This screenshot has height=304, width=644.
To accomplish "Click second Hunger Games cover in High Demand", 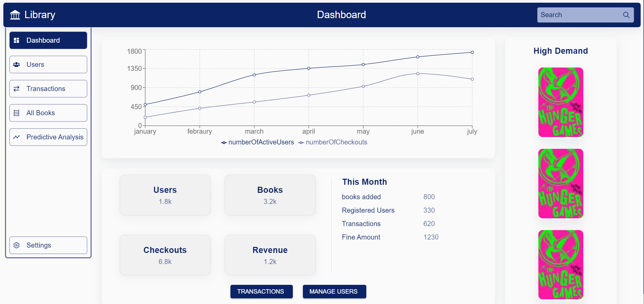I will (x=561, y=184).
